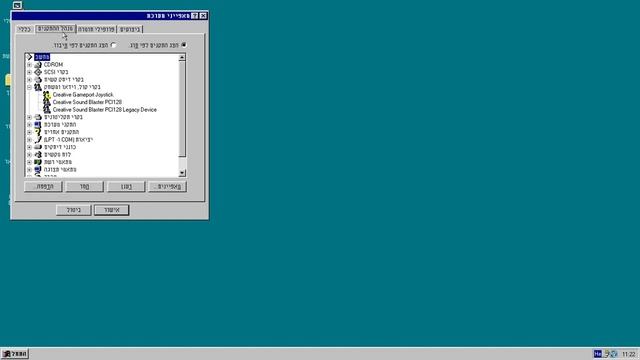Click the device list vertical scrollbar thumb
The height and width of the screenshot is (360, 640).
tap(182, 109)
